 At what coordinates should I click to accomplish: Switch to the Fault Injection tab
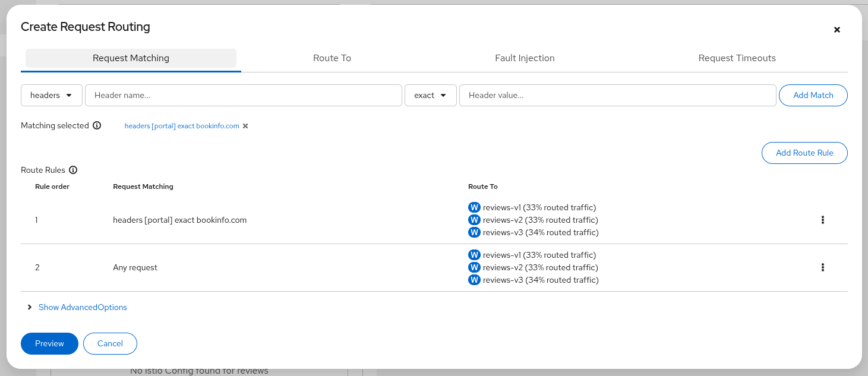pos(525,58)
